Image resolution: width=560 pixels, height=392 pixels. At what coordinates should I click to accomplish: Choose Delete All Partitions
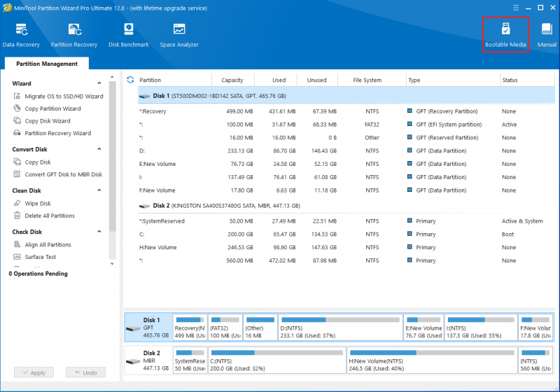tap(50, 216)
